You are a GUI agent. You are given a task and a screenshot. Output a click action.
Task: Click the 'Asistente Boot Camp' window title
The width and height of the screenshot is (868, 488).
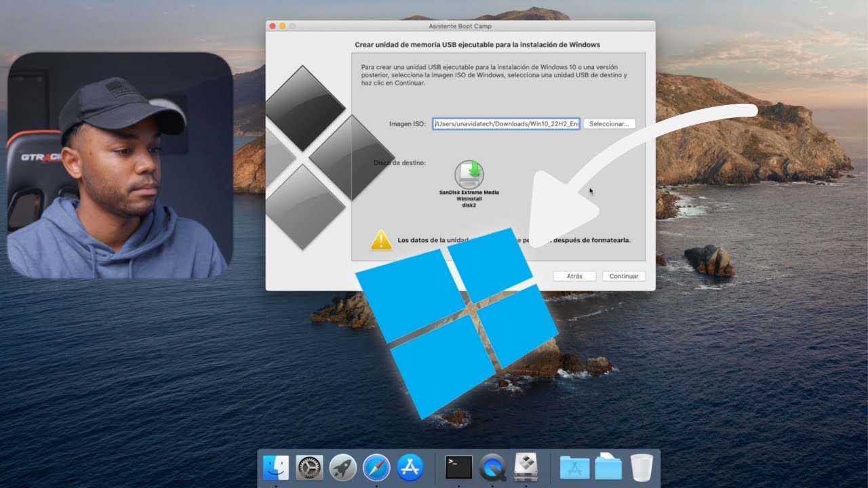coord(460,26)
